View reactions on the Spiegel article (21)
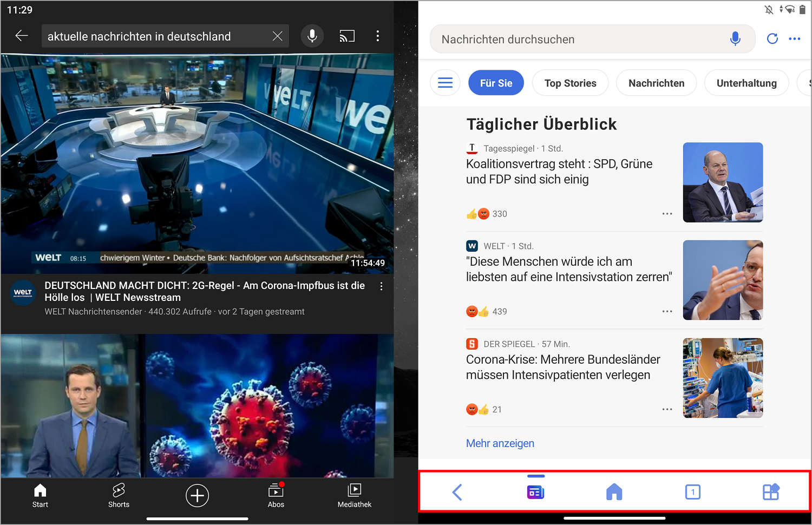This screenshot has height=525, width=812. pos(484,409)
